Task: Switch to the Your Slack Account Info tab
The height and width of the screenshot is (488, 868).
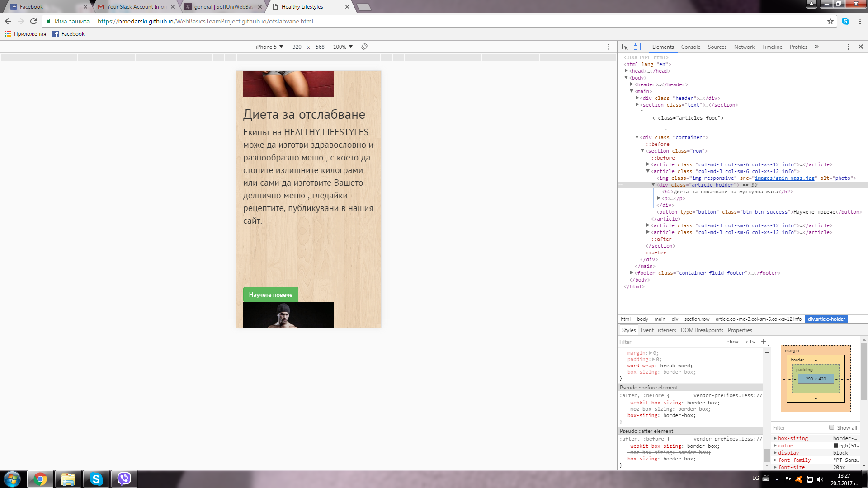Action: point(136,7)
